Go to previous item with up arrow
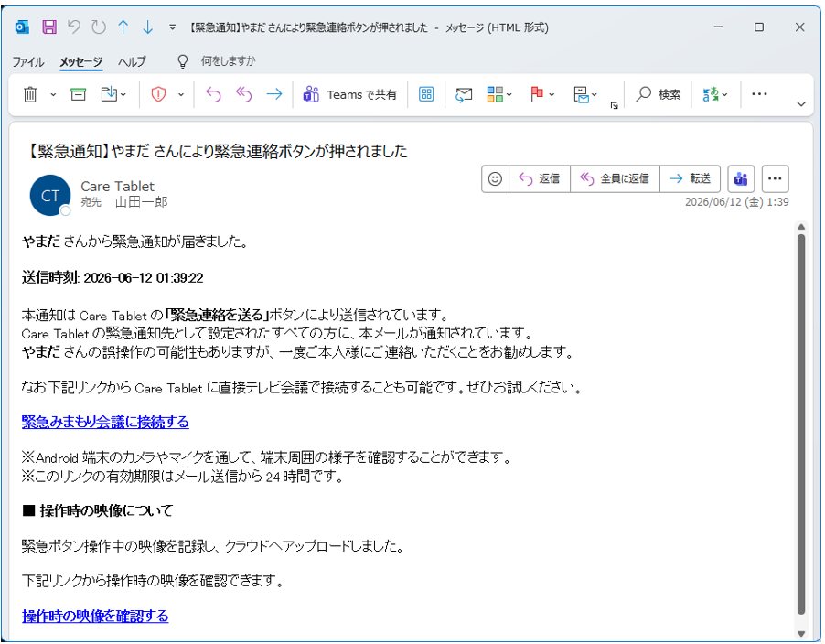 point(123,27)
